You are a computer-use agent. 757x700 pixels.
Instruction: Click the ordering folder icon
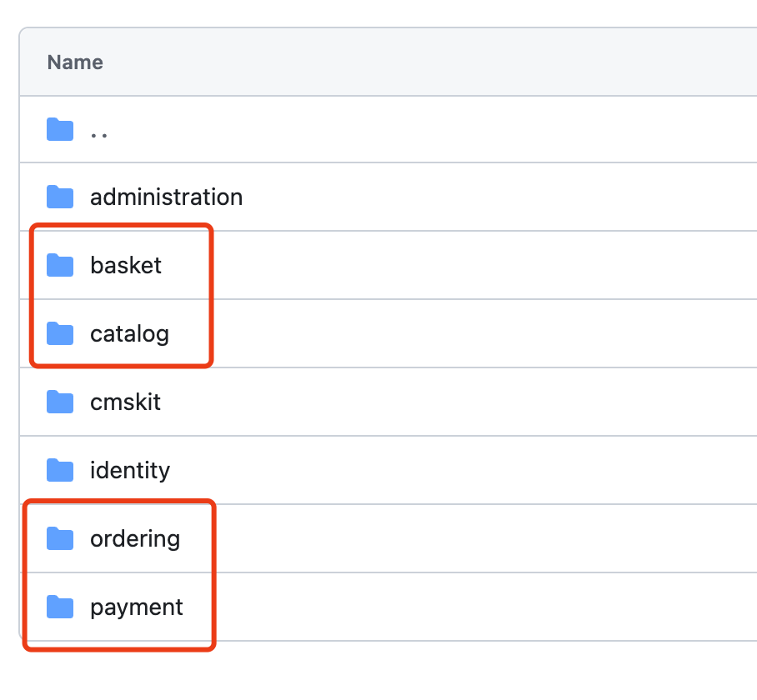pyautogui.click(x=60, y=539)
